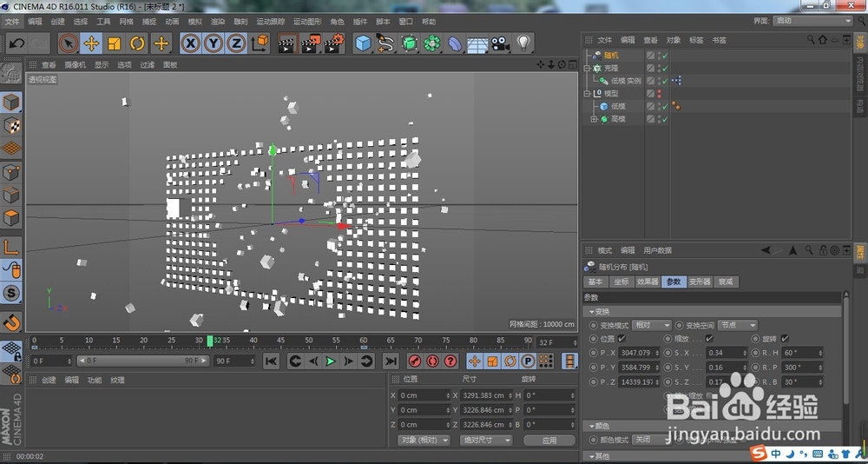Render active view clapperboard icon
868x464 pixels.
286,43
